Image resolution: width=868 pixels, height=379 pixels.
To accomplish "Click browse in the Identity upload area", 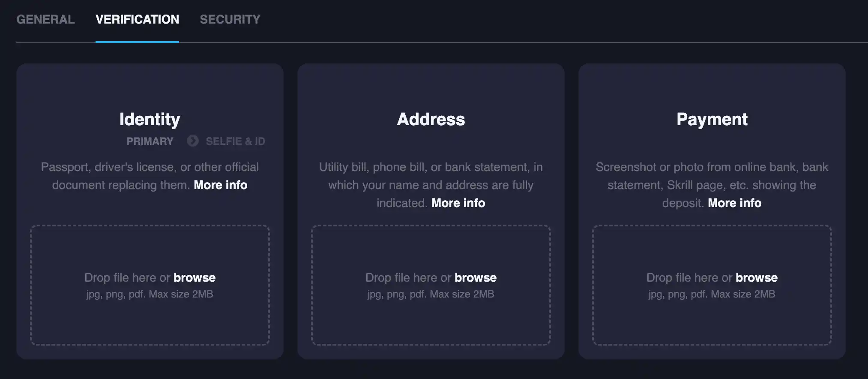I will coord(194,277).
